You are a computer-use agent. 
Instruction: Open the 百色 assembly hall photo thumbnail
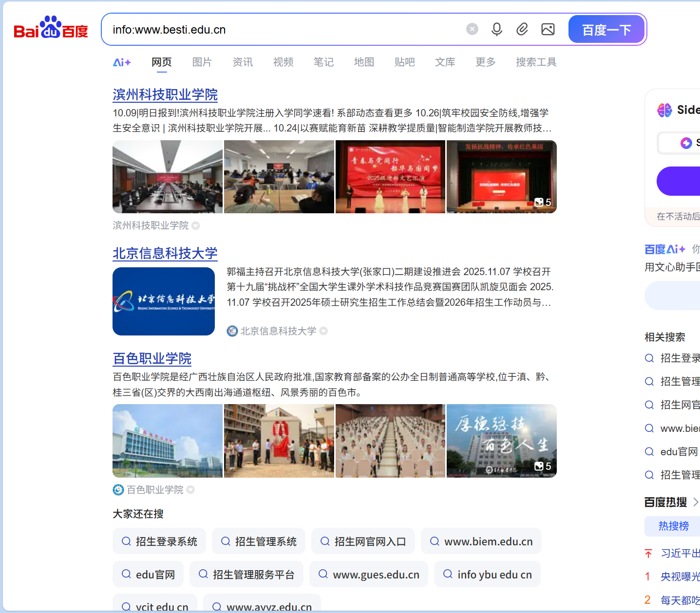click(x=390, y=441)
